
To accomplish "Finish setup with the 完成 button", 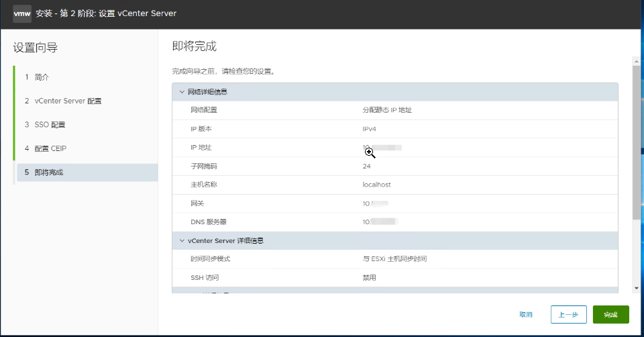I will (610, 315).
